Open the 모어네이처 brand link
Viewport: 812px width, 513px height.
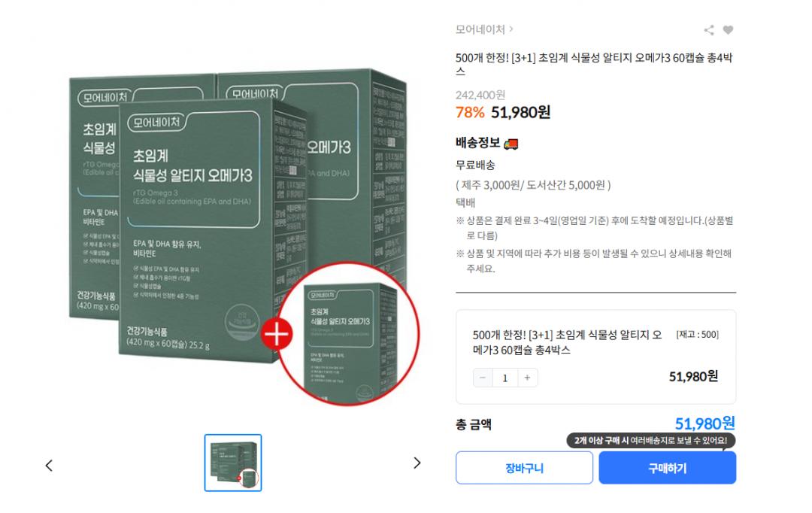480,29
